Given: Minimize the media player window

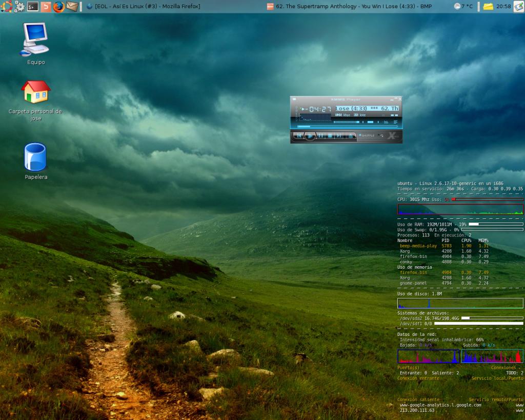Looking at the screenshot, I should coord(392,100).
